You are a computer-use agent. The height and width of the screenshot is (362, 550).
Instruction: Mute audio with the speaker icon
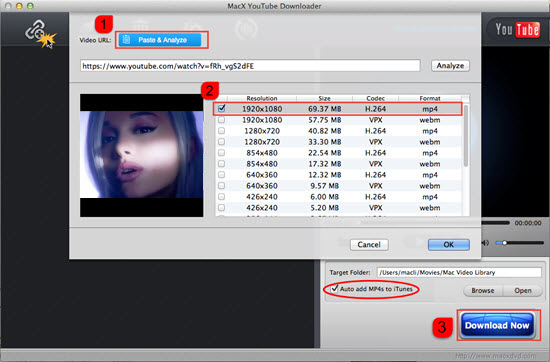(x=486, y=243)
